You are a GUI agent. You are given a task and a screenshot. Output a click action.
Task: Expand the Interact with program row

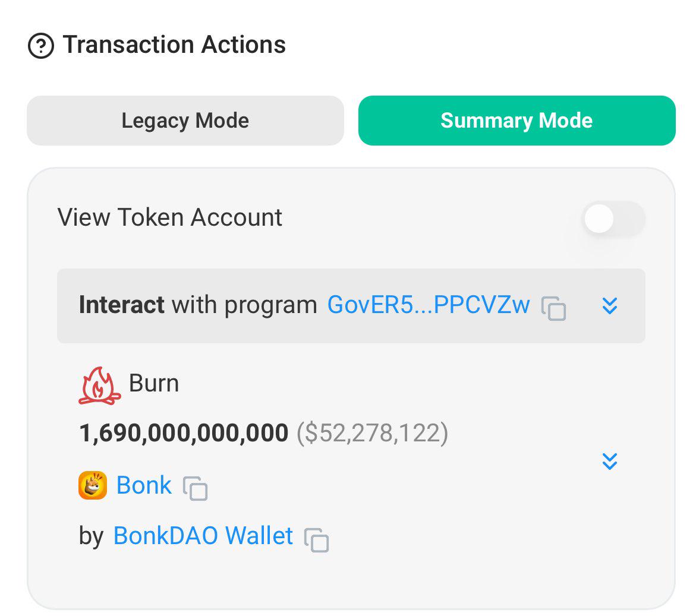[610, 306]
